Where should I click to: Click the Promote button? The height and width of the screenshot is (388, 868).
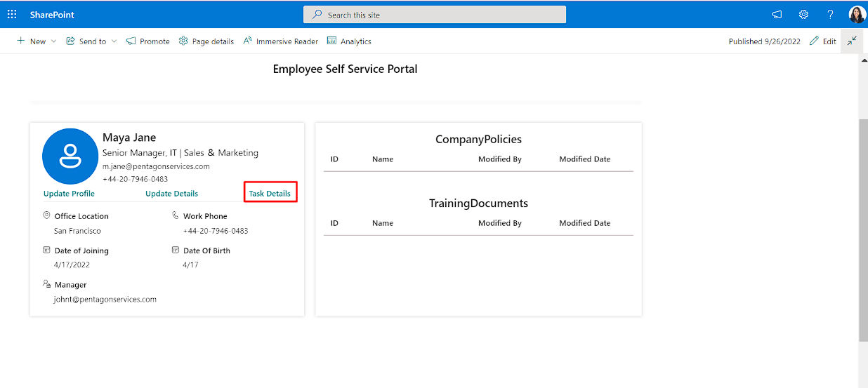(148, 41)
